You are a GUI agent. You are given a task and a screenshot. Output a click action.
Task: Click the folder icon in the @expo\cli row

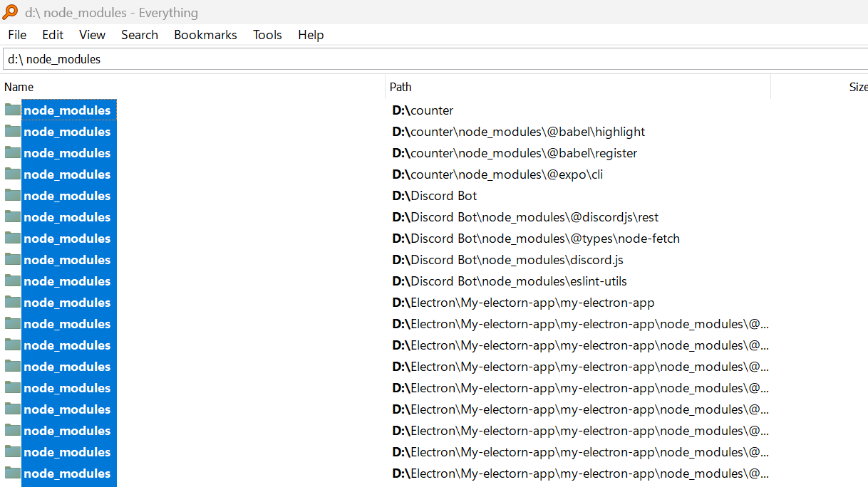[x=13, y=174]
